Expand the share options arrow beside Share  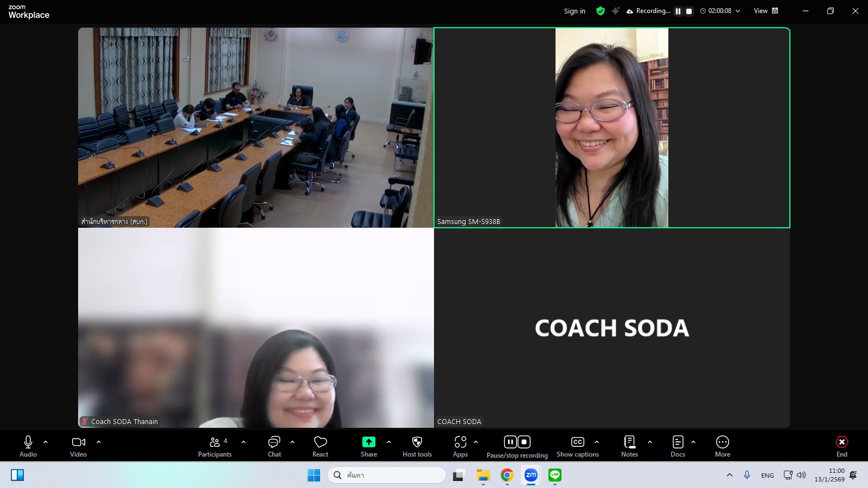(x=389, y=442)
